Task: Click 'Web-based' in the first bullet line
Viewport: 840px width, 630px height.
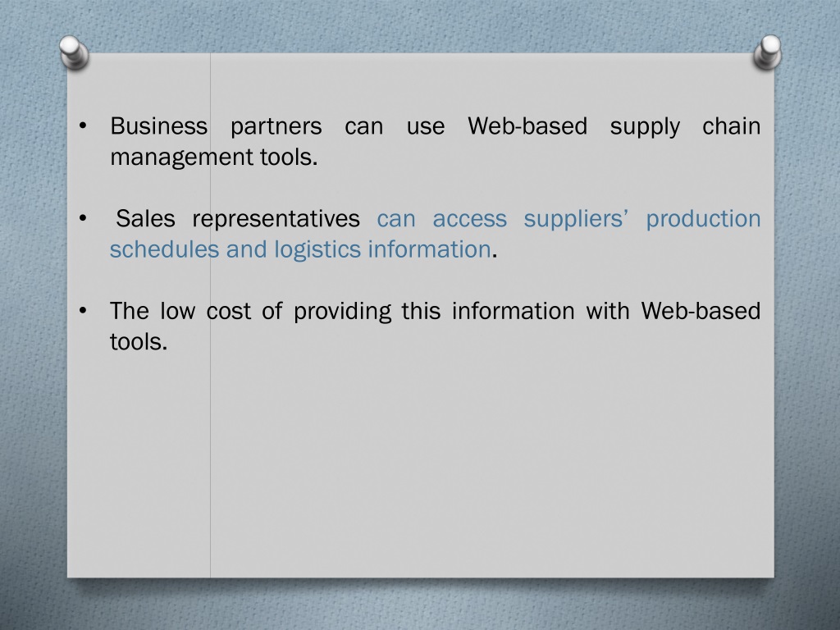Action: (527, 126)
